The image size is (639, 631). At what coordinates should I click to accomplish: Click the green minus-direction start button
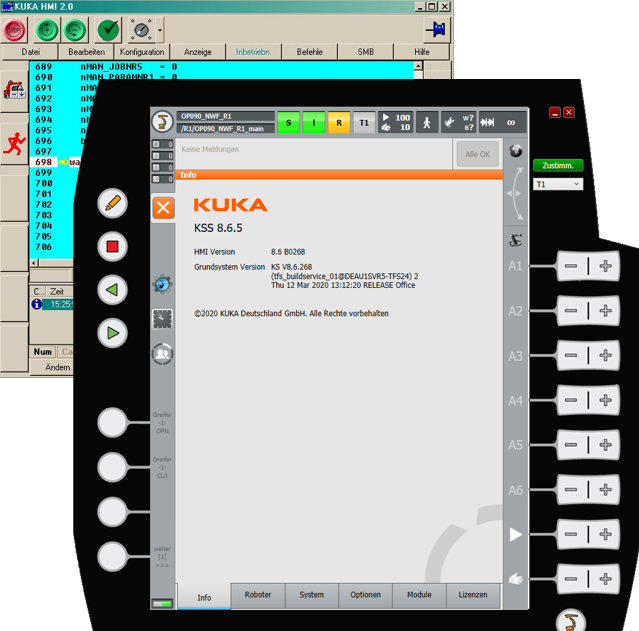[x=75, y=30]
